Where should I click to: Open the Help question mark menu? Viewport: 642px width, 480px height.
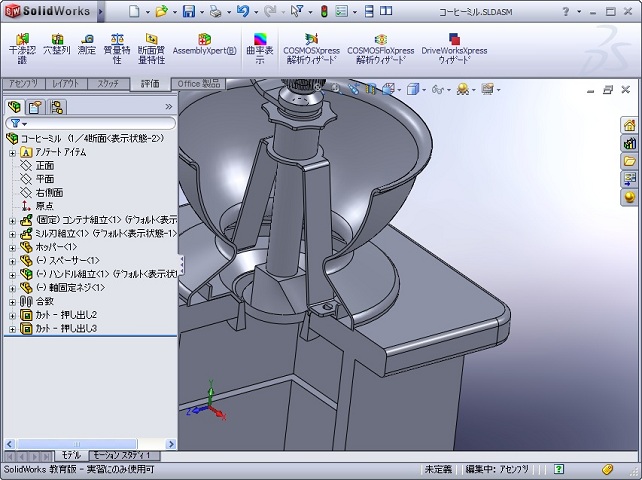point(566,11)
